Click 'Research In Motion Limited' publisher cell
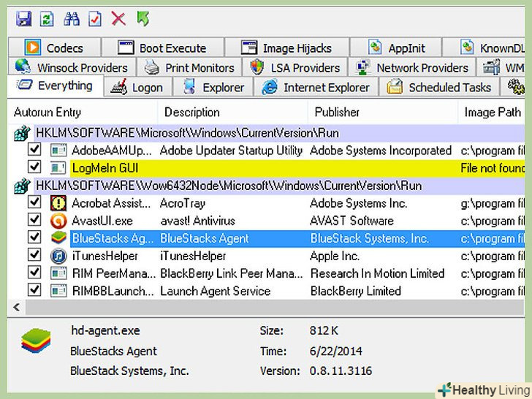The width and height of the screenshot is (532, 399). coord(377,273)
